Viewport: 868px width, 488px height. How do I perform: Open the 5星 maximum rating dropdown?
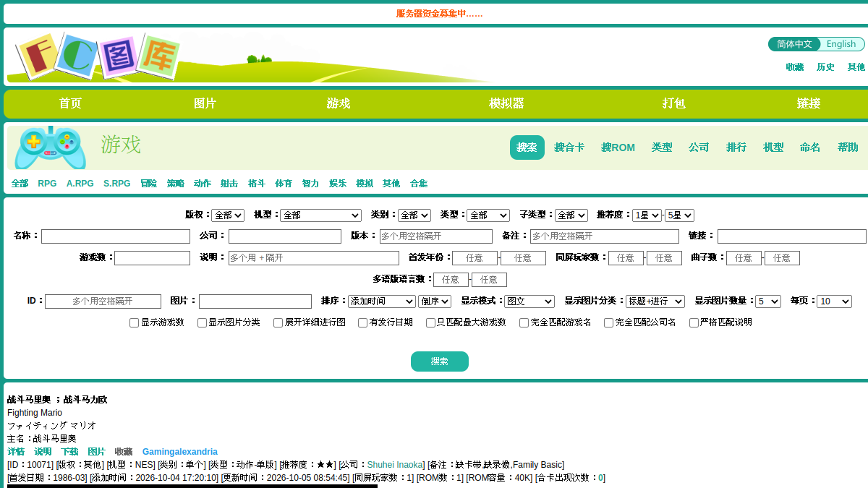click(679, 215)
